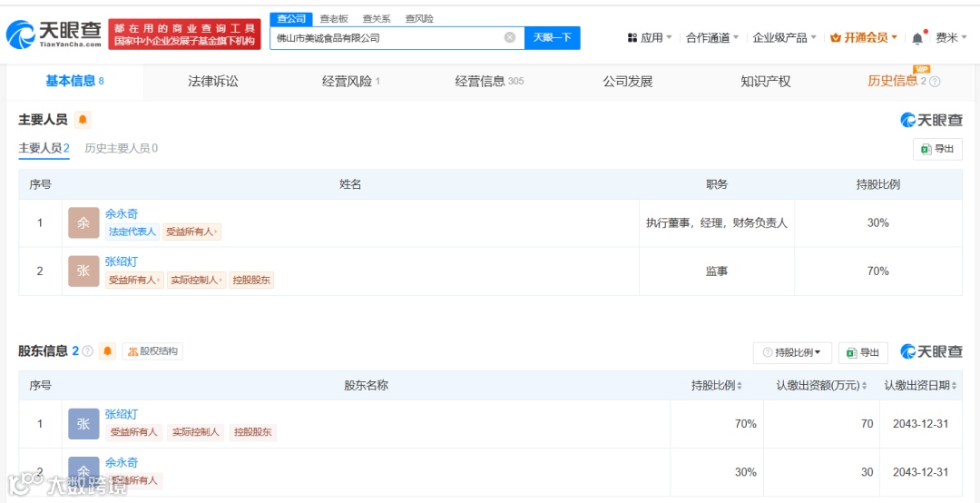Switch to the 法律诉讼 tab
This screenshot has width=980, height=503.
pyautogui.click(x=213, y=82)
